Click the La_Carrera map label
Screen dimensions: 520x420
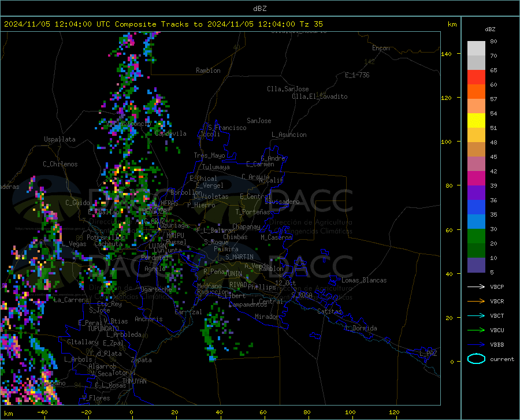coord(71,300)
